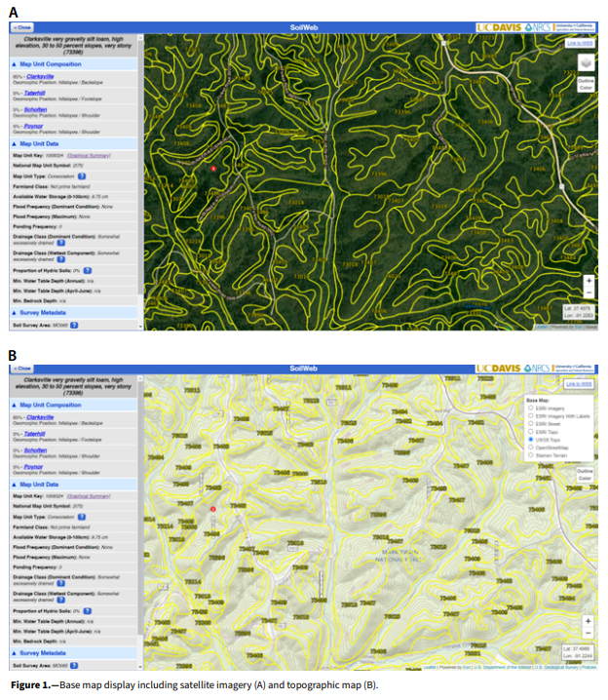Screen dimensions: 608x700
Task: Click the Close button in panel B header
Action: click(22, 369)
